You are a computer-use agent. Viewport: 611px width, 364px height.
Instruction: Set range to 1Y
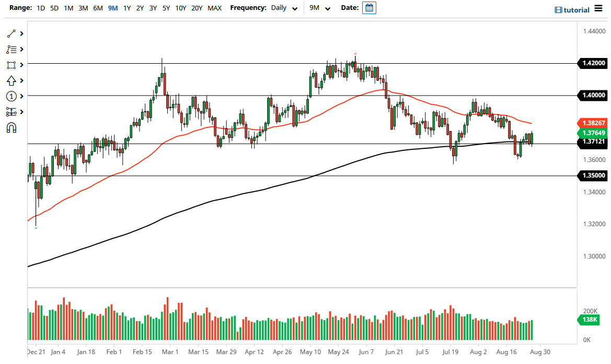pyautogui.click(x=127, y=8)
